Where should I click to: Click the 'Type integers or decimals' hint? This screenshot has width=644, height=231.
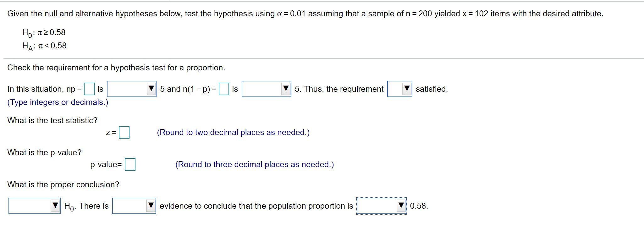[x=58, y=102]
